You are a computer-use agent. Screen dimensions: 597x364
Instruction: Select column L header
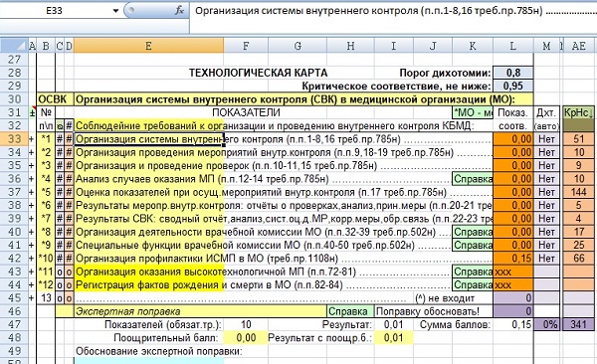[x=513, y=46]
